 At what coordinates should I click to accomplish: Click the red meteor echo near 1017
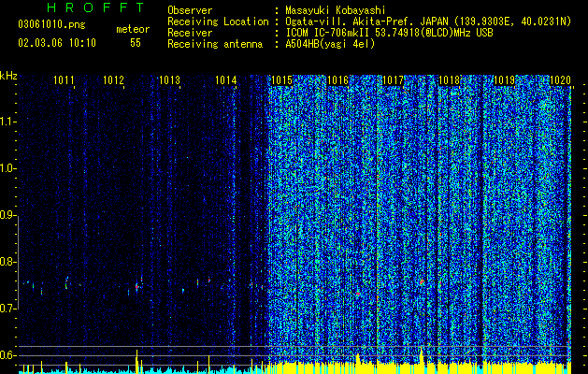tap(422, 281)
